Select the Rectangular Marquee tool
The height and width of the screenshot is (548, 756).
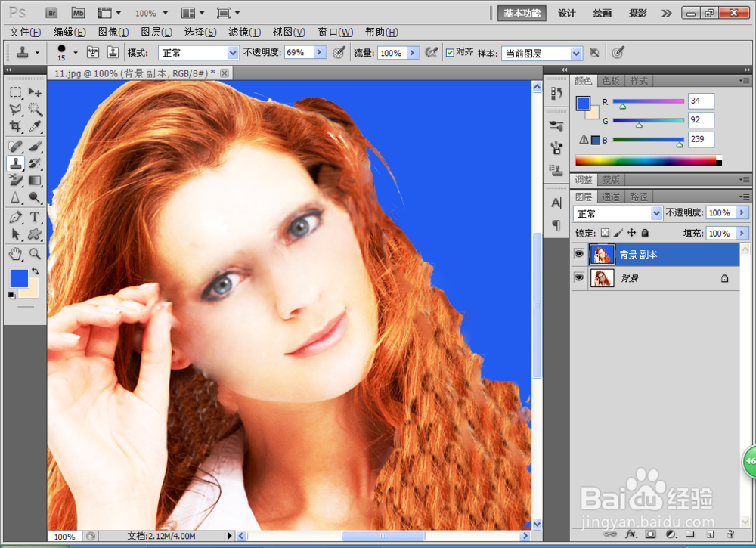[15, 92]
